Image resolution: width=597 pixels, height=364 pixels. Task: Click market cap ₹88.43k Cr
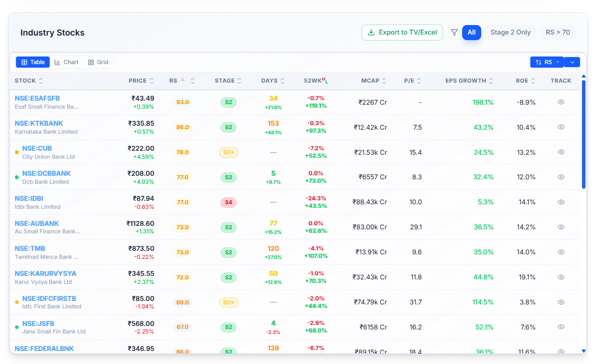pos(370,202)
